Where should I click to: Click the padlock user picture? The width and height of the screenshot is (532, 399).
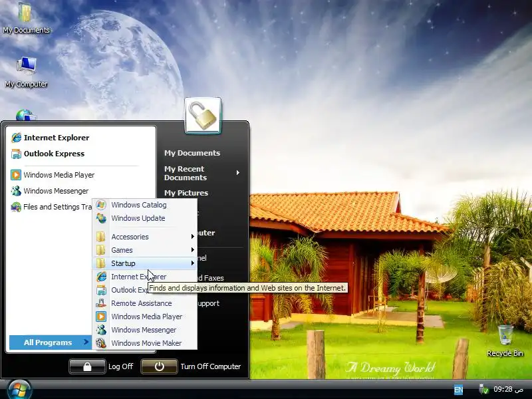[x=203, y=116]
